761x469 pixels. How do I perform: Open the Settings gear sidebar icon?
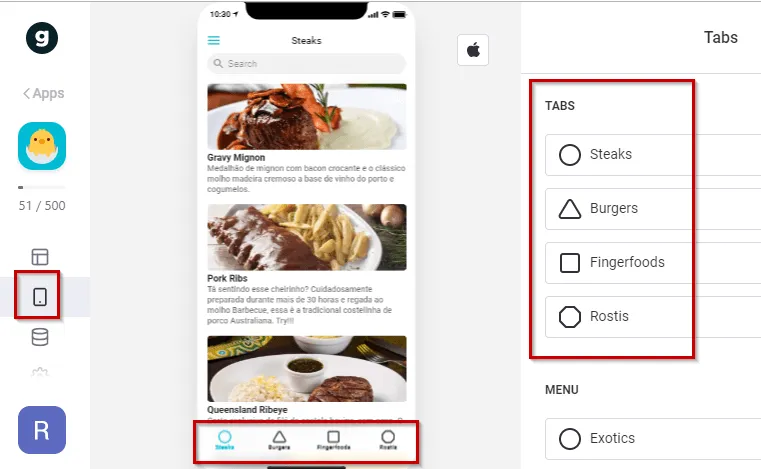40,373
